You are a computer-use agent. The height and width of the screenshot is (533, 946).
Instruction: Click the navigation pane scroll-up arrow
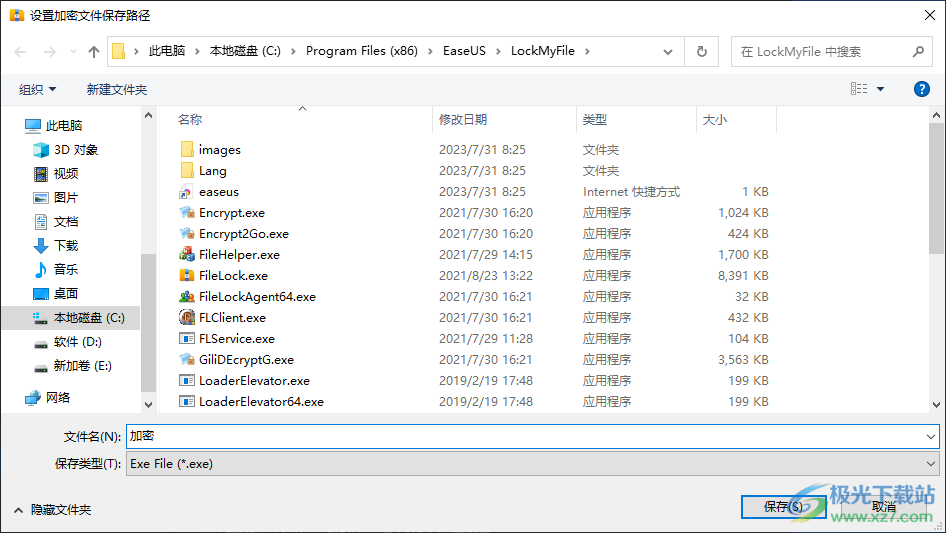tap(148, 115)
